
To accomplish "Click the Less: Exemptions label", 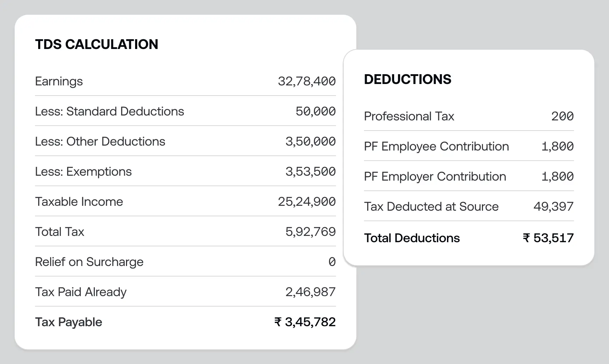I will (83, 171).
